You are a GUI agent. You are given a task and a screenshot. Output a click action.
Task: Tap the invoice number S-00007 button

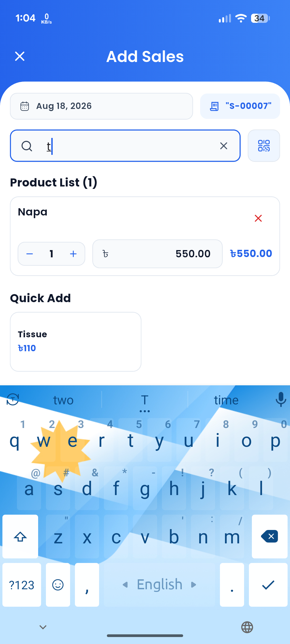click(240, 106)
